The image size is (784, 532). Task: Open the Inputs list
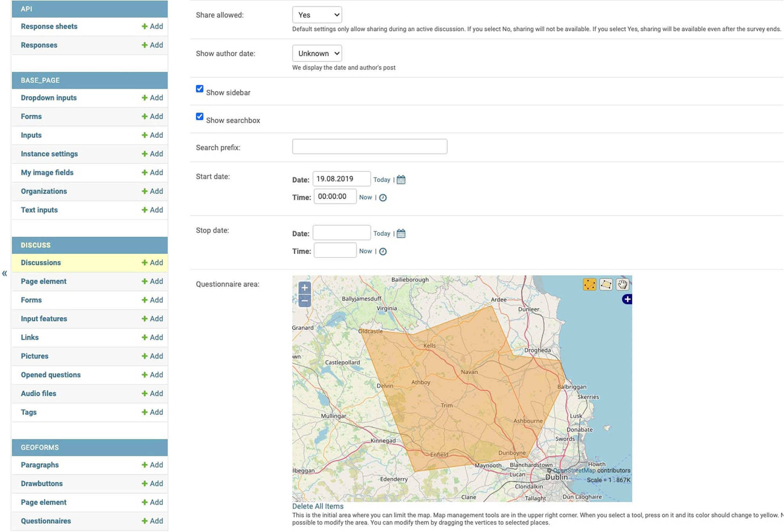[x=31, y=135]
